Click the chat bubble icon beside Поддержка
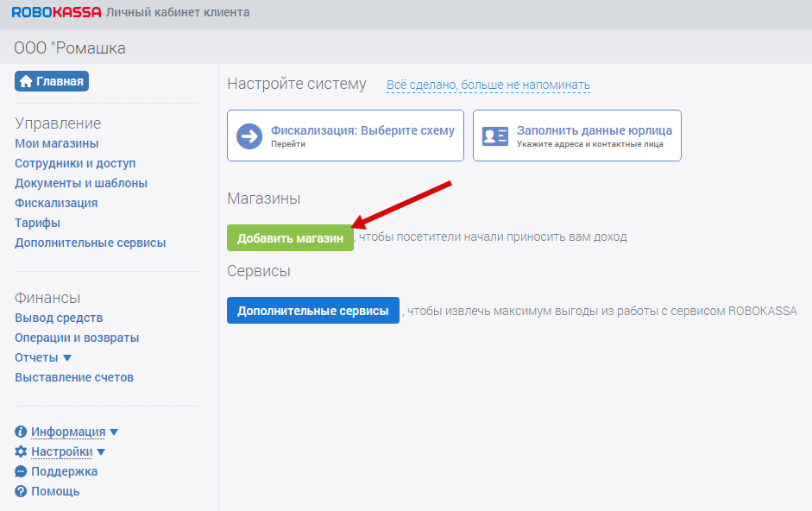 21,471
